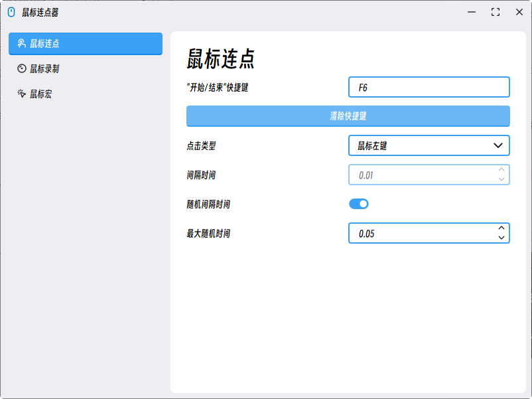Click the app logo in the title bar
This screenshot has width=532, height=399.
pos(11,11)
